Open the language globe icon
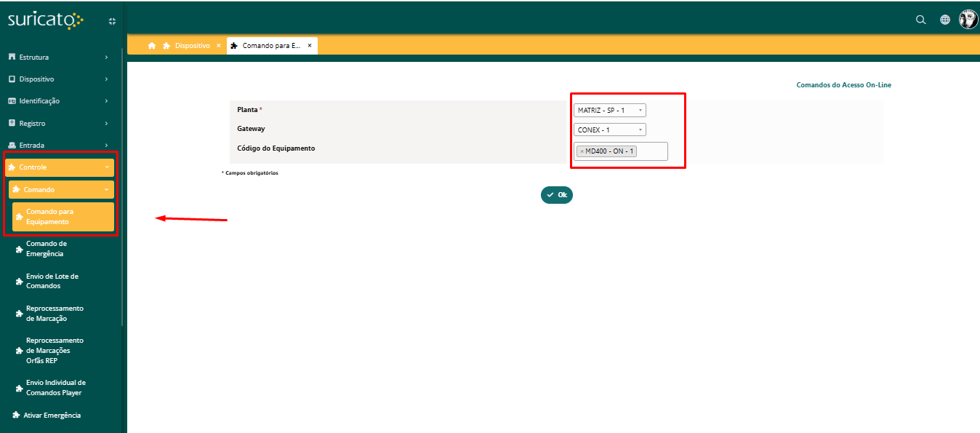Image resolution: width=980 pixels, height=433 pixels. click(945, 20)
